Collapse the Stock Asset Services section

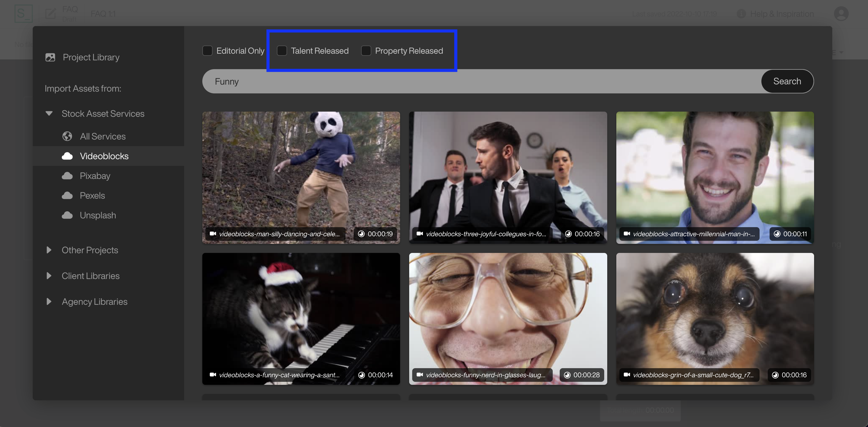(49, 114)
